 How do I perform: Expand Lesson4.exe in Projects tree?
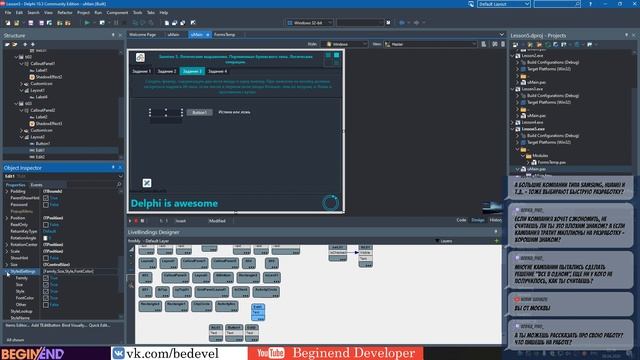coord(513,122)
